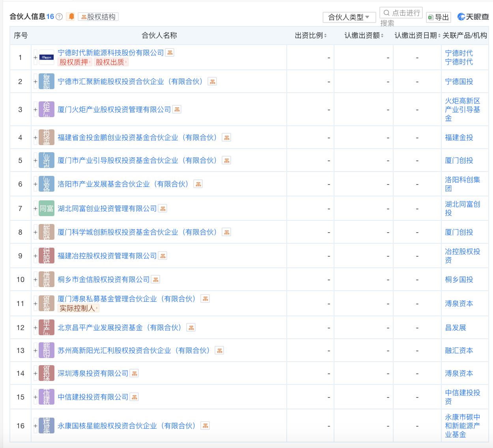
Task: Click avatar icon for 北京昌平产业发展投资基金
Action: (47, 328)
